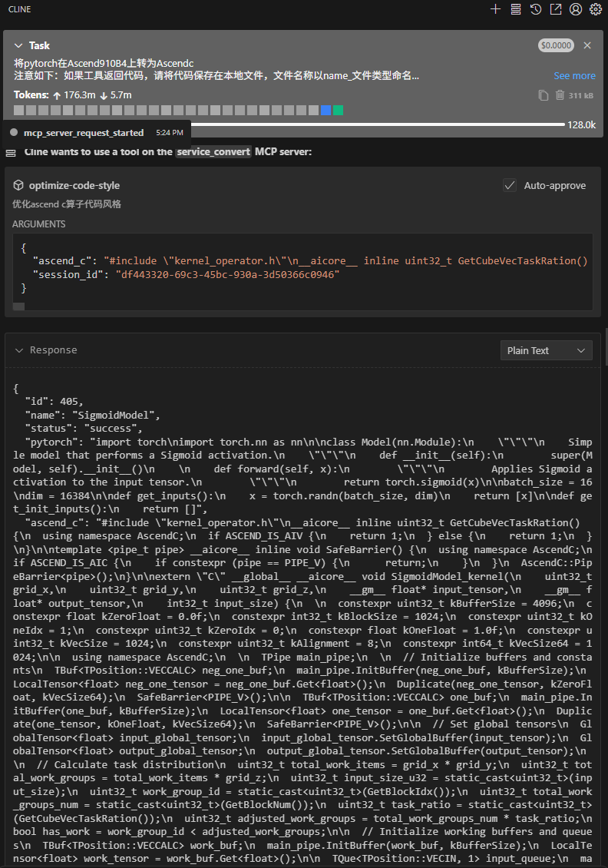Viewport: 608px width, 868px height.
Task: Toggle the Auto-approve checkbox
Action: coord(509,185)
